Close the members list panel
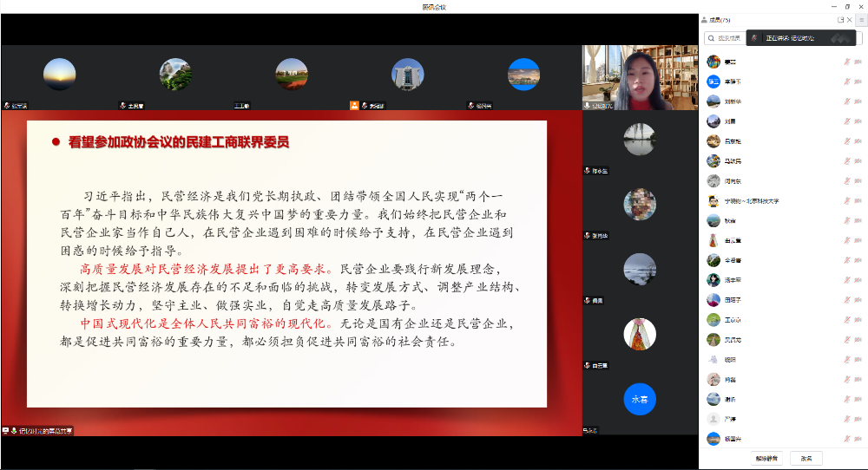868x470 pixels. click(x=851, y=19)
